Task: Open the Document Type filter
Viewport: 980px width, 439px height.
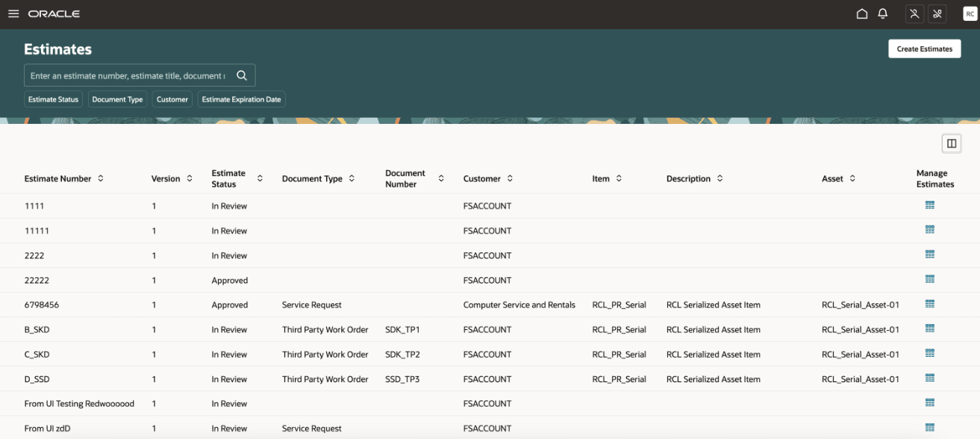Action: click(117, 99)
